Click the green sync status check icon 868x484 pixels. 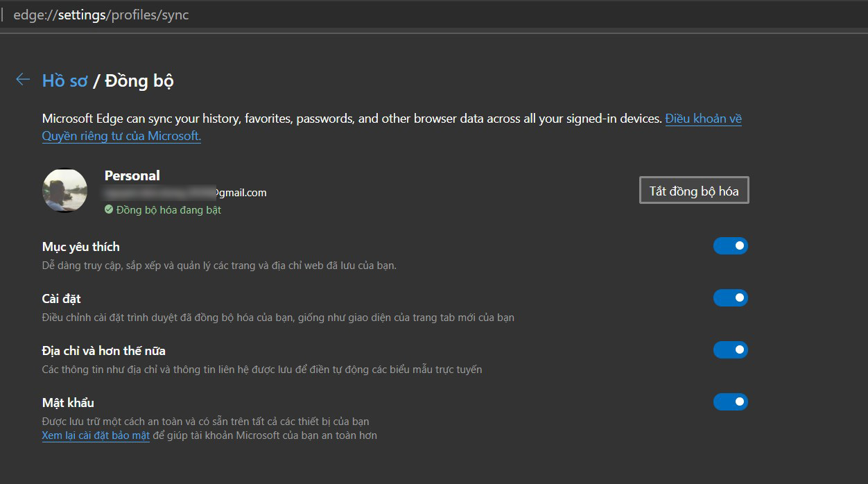tap(109, 209)
